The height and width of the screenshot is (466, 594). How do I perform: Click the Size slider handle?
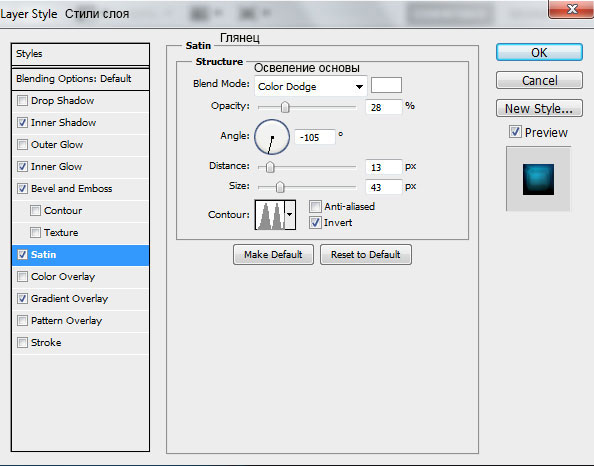click(280, 187)
